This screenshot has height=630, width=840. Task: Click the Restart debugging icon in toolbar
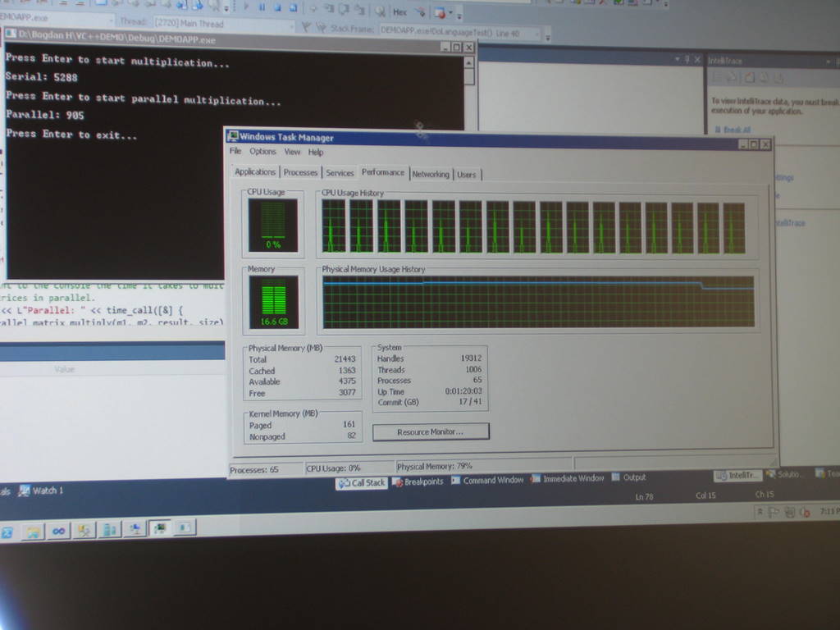pos(293,7)
